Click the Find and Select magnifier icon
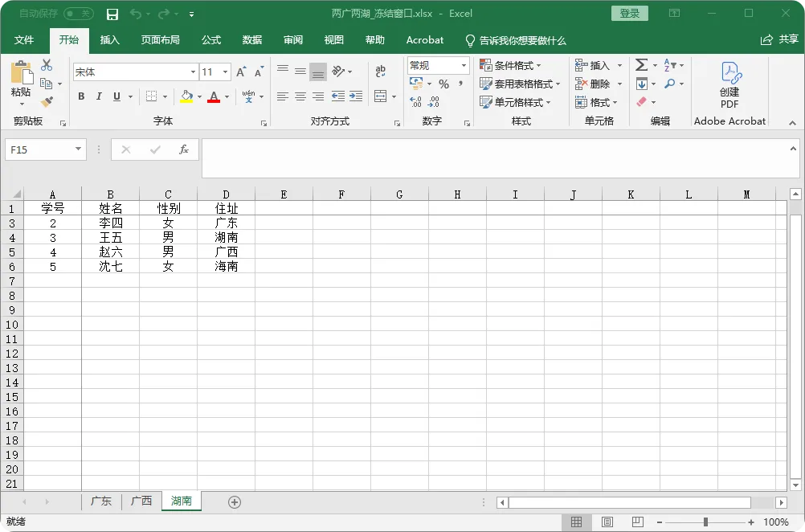Image resolution: width=805 pixels, height=532 pixels. coord(670,84)
